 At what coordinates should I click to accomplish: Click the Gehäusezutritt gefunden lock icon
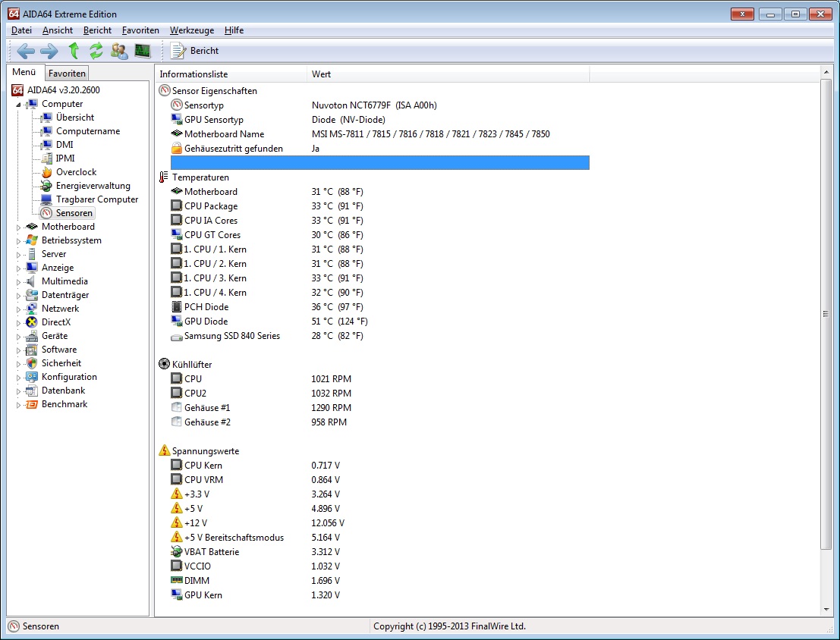point(176,149)
